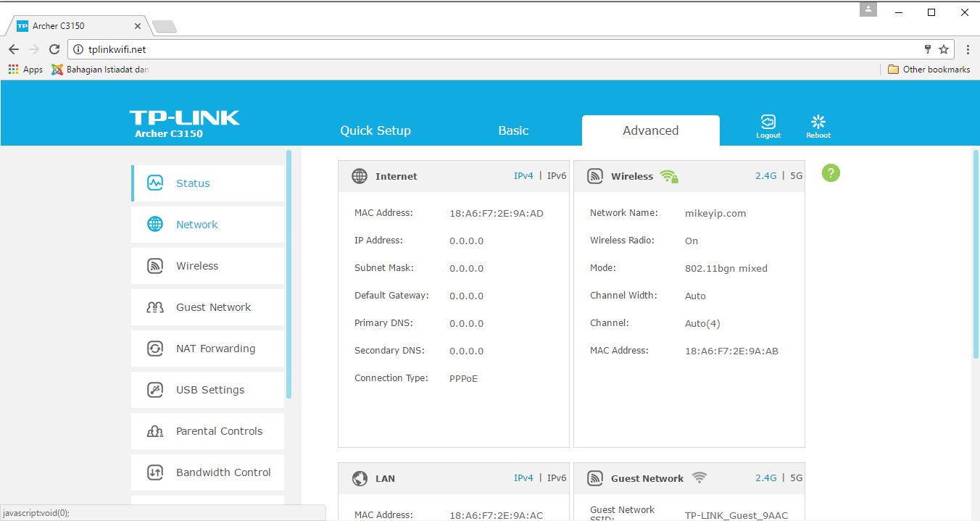The height and width of the screenshot is (521, 980).
Task: Click the Bandwidth Control arrows icon
Action: click(x=155, y=472)
